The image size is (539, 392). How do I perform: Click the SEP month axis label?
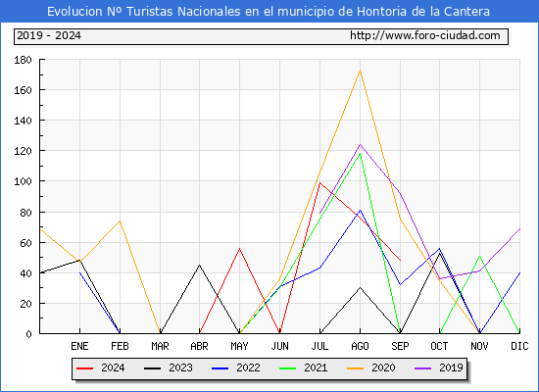[400, 346]
